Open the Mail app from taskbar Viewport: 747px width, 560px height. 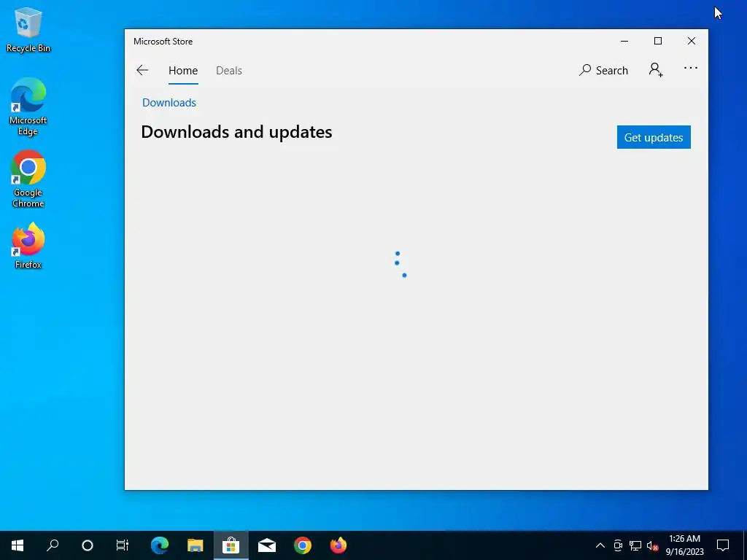coord(267,545)
